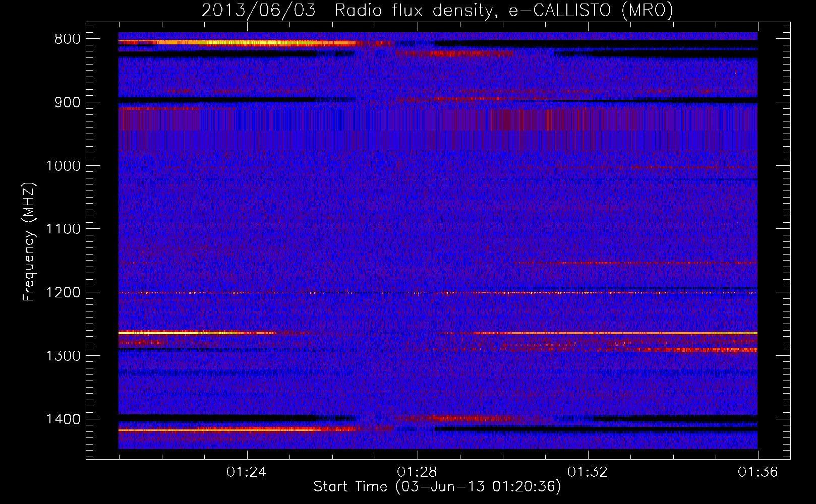Click the 01:24 time tick label

(247, 472)
